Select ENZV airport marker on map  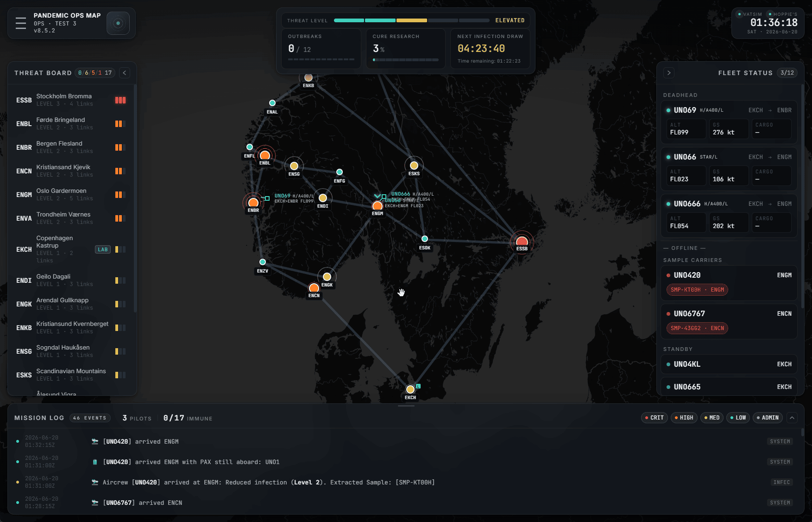point(263,262)
